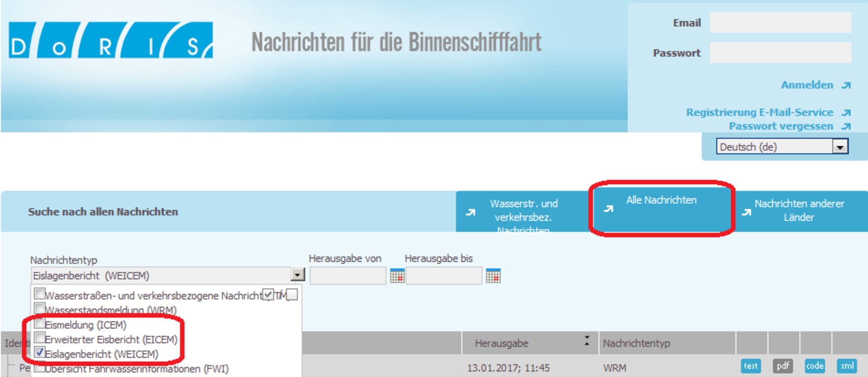Open text version of WRM message

click(x=751, y=366)
